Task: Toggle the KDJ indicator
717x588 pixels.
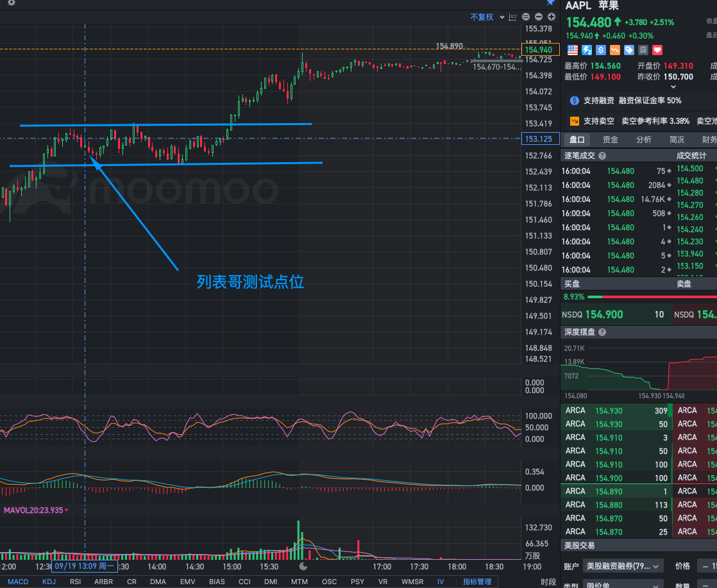Action: [49, 582]
